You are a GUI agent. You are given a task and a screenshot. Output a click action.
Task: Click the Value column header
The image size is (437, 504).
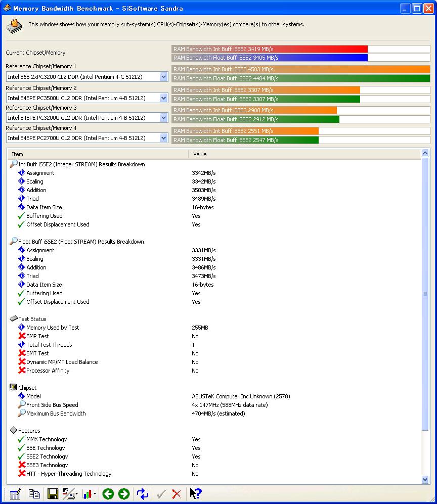[x=304, y=154]
